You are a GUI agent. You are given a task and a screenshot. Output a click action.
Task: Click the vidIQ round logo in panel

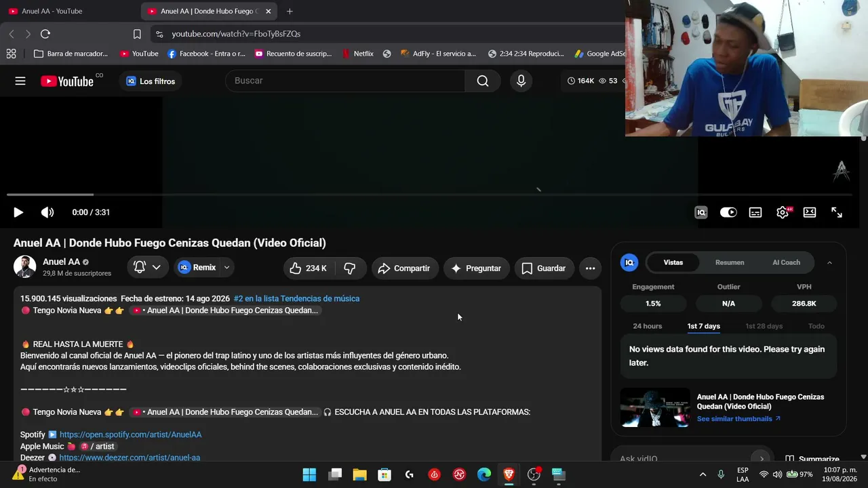point(629,262)
